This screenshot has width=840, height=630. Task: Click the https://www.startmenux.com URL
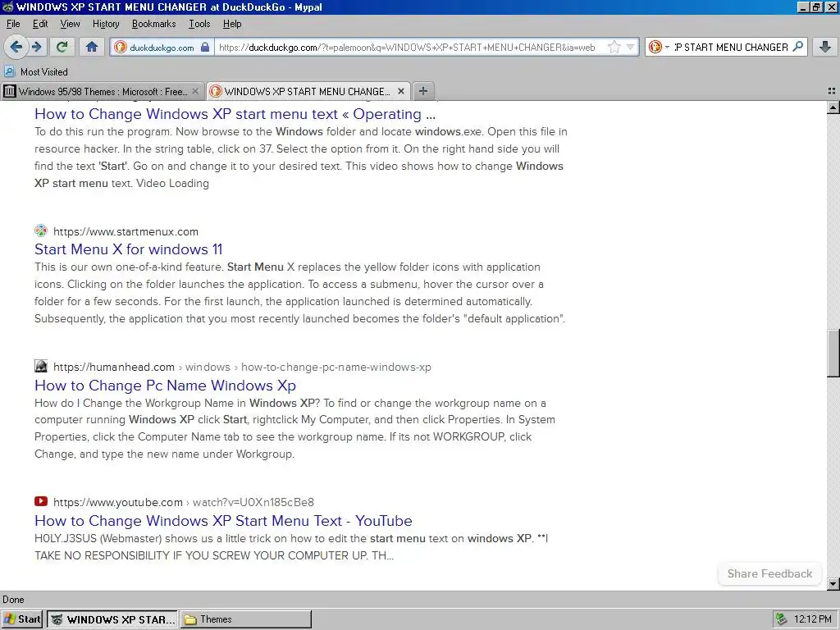coord(126,231)
